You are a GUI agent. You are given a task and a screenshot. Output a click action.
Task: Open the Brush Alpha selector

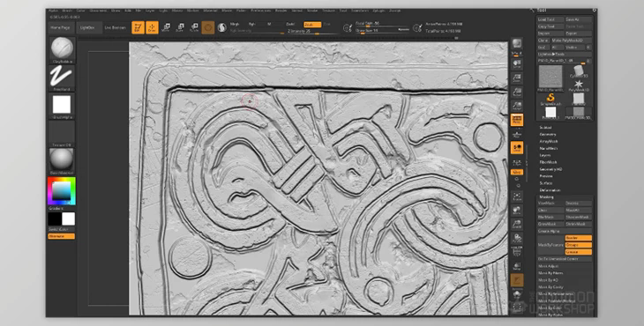coord(62,105)
